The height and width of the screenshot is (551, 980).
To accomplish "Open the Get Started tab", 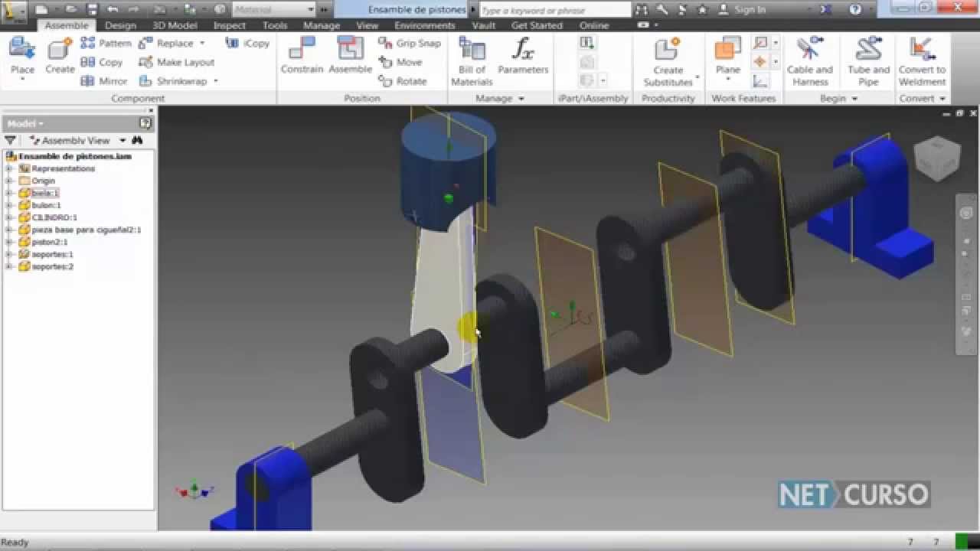I will click(x=537, y=25).
